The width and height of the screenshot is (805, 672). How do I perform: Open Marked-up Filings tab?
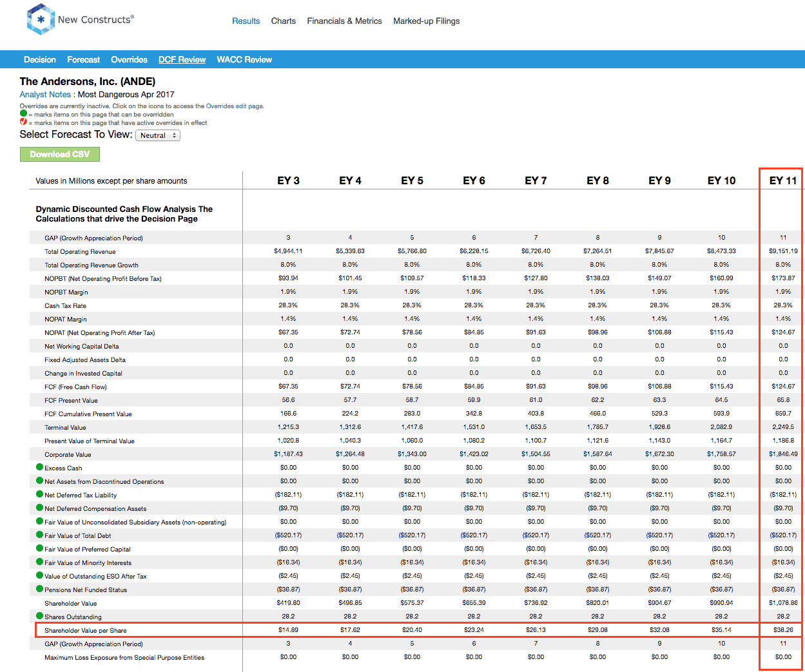(x=427, y=21)
